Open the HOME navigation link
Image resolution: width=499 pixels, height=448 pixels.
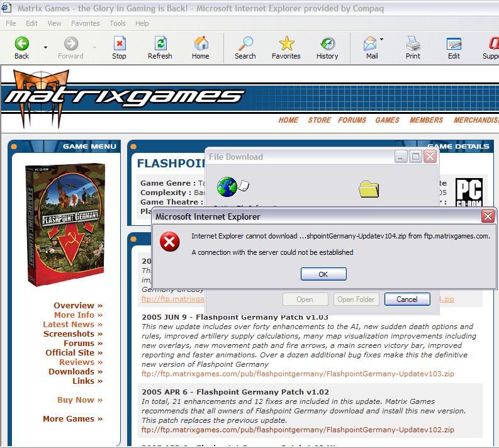coord(288,120)
